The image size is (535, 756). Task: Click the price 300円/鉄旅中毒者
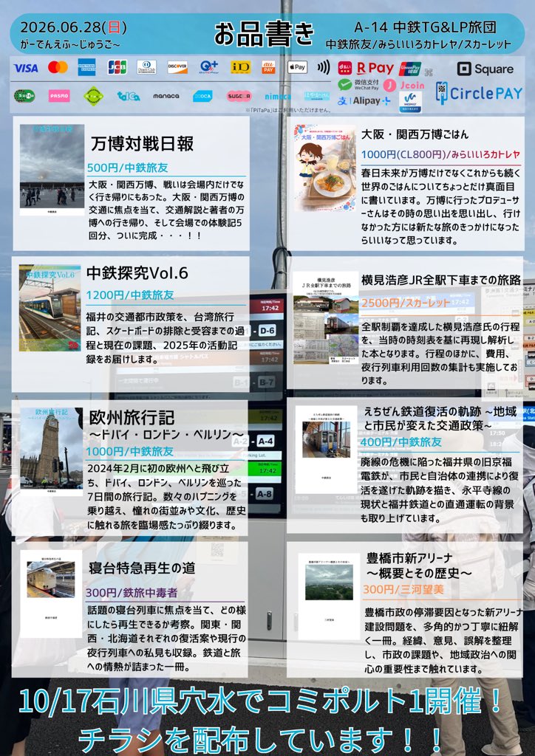pos(132,592)
